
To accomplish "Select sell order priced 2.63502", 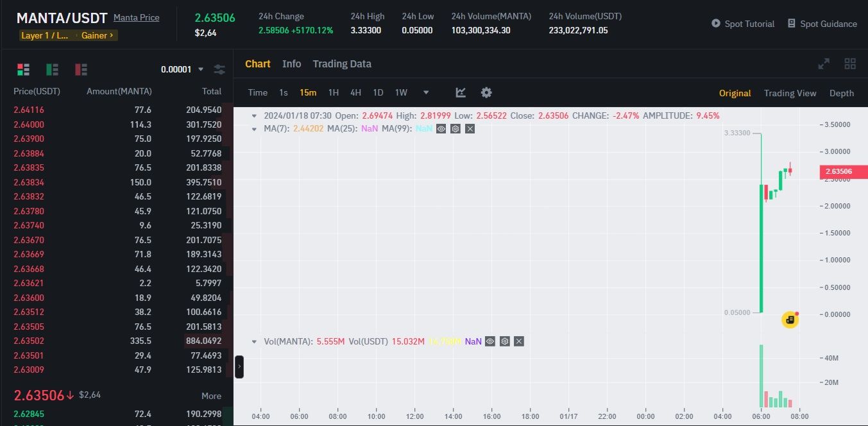I will 117,341.
